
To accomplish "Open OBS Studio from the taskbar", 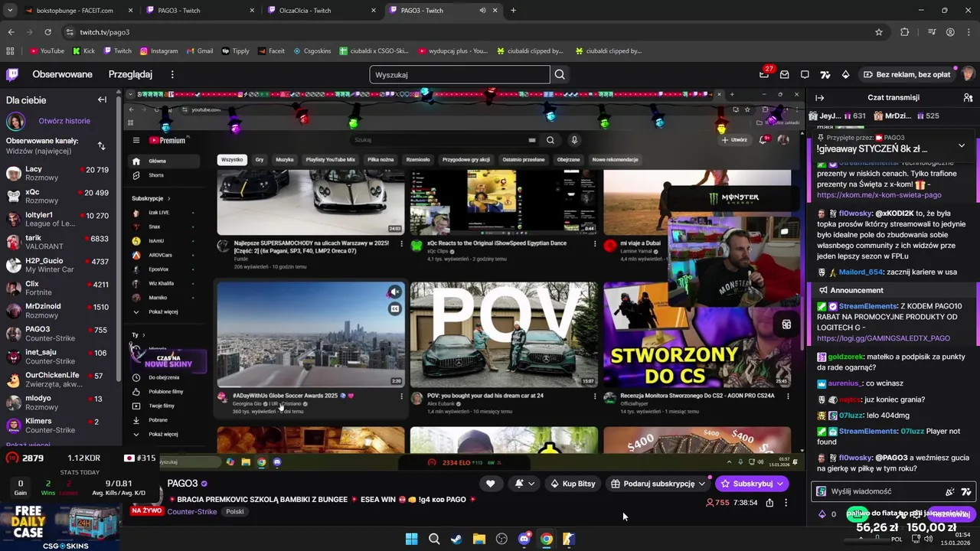I will tap(501, 539).
